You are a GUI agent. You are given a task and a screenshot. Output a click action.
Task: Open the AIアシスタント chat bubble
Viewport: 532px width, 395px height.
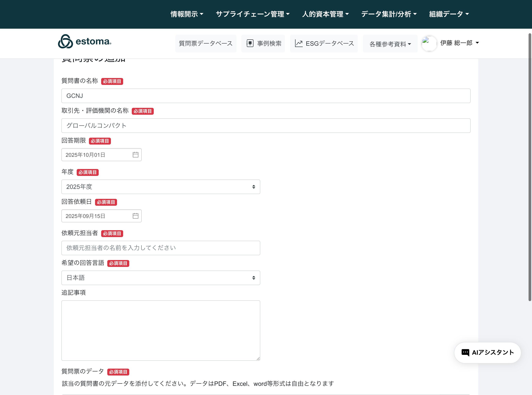487,352
